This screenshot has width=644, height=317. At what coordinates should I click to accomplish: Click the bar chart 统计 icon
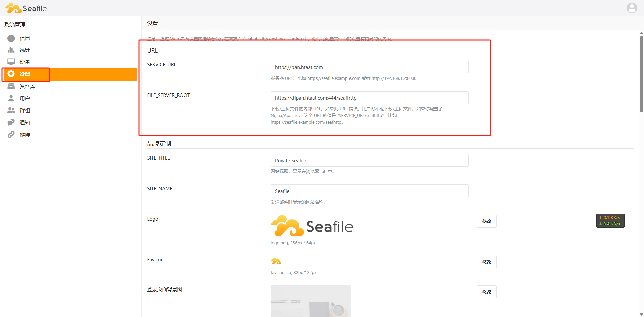[11, 50]
